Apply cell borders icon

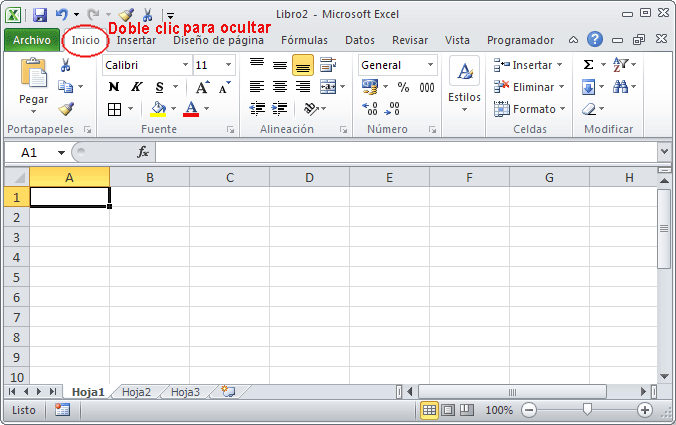(x=114, y=109)
